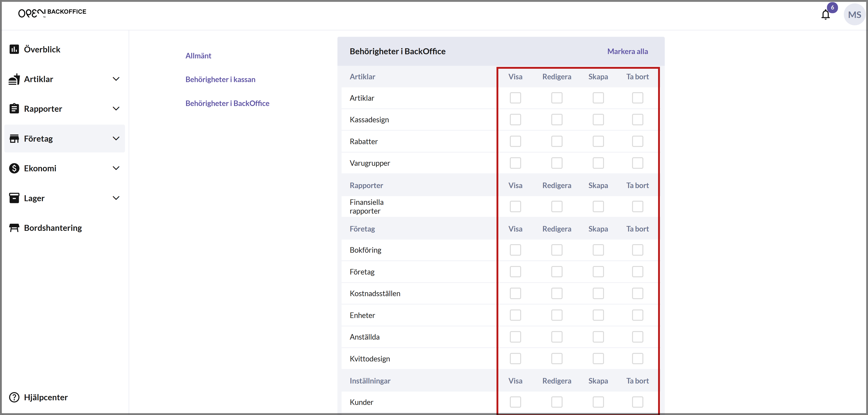
Task: Expand the Rapporter sidebar chevron
Action: tap(116, 109)
